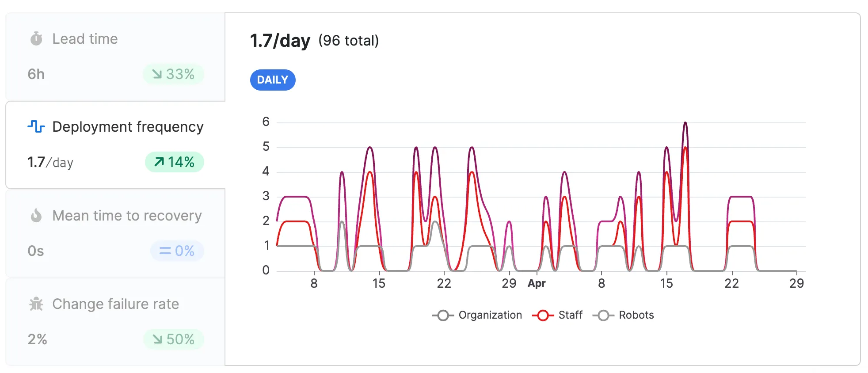Click the "6h" lead time value
This screenshot has width=868, height=373.
36,74
